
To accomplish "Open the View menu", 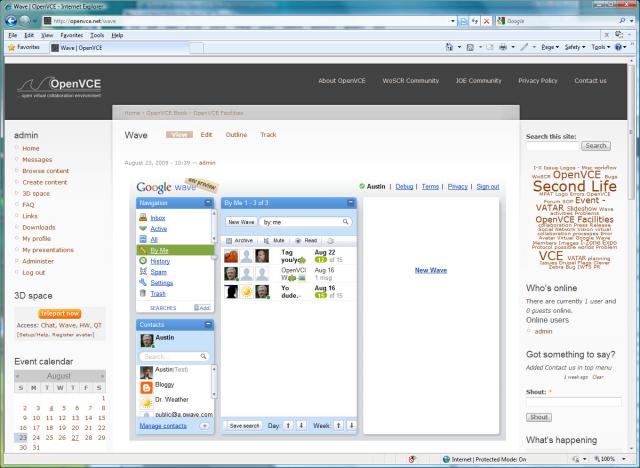I will pos(47,35).
